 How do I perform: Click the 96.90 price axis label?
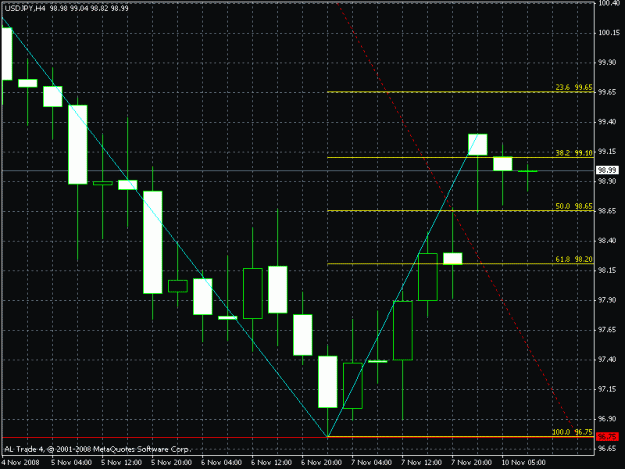click(x=607, y=419)
